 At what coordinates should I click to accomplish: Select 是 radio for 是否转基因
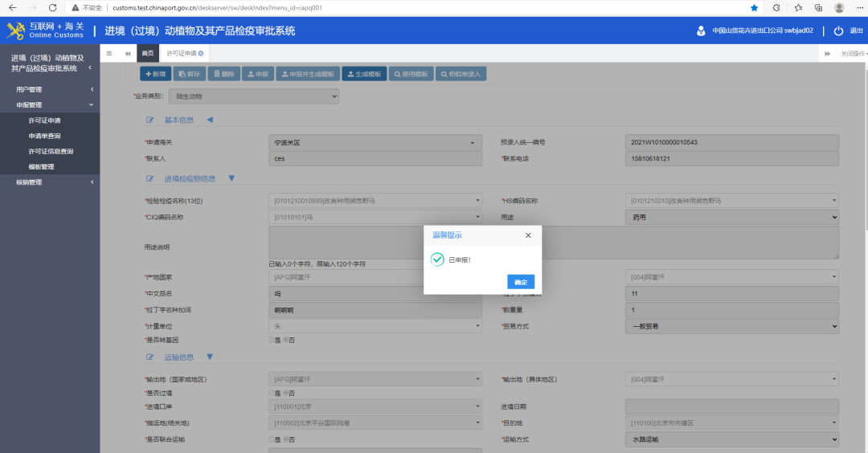(x=272, y=341)
